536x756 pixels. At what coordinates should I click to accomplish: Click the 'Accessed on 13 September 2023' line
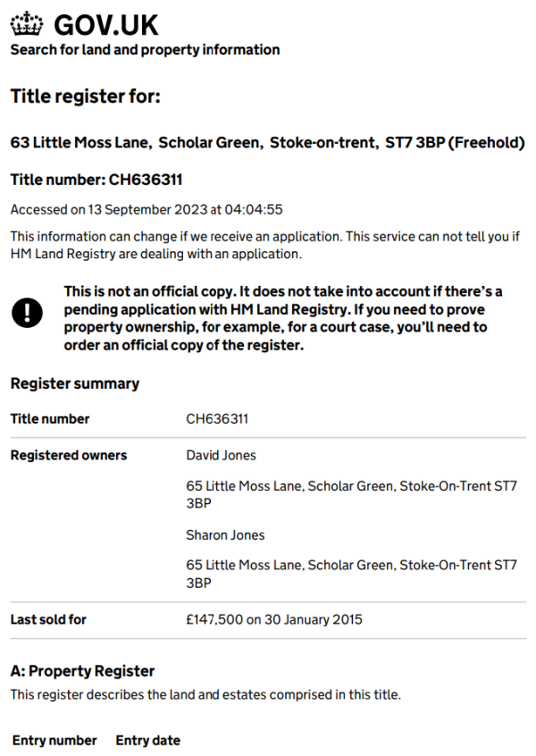147,210
